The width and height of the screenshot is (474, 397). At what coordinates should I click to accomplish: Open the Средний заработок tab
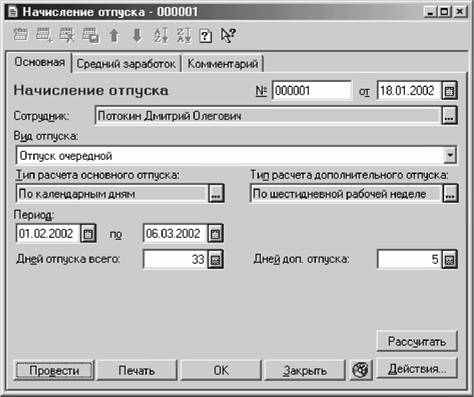126,63
